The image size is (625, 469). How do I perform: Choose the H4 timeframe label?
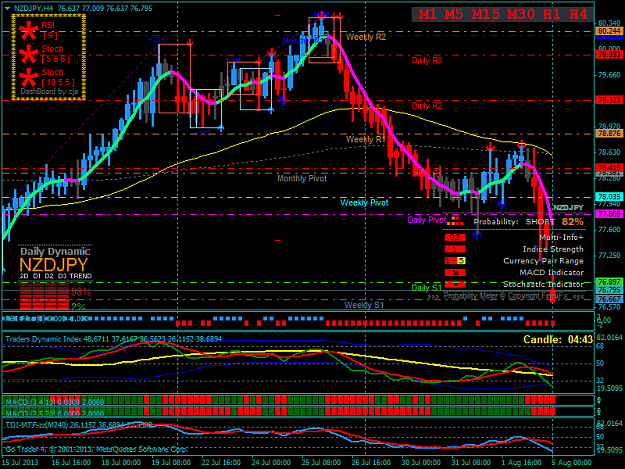(578, 14)
